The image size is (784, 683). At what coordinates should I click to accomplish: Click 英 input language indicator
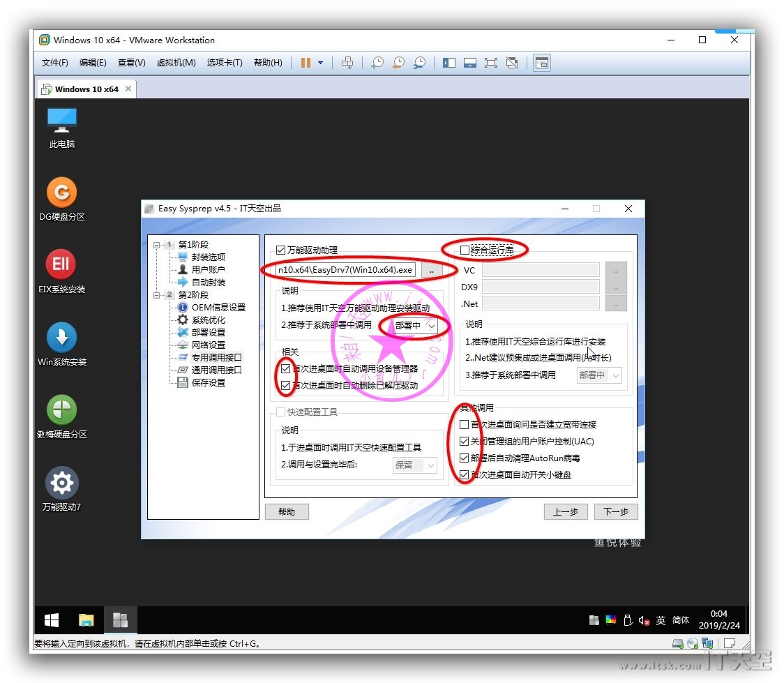[661, 620]
